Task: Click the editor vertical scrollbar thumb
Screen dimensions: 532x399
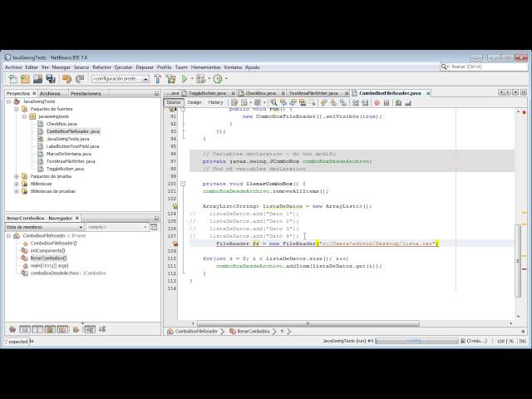Action: (518, 261)
